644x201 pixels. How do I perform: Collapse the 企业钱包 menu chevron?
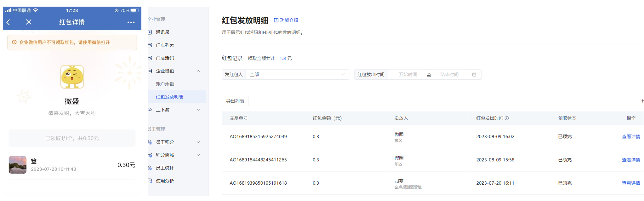pyautogui.click(x=198, y=71)
